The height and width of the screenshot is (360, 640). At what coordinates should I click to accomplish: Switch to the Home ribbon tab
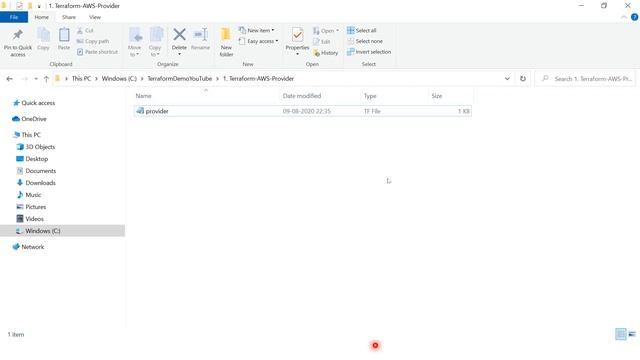tap(42, 17)
